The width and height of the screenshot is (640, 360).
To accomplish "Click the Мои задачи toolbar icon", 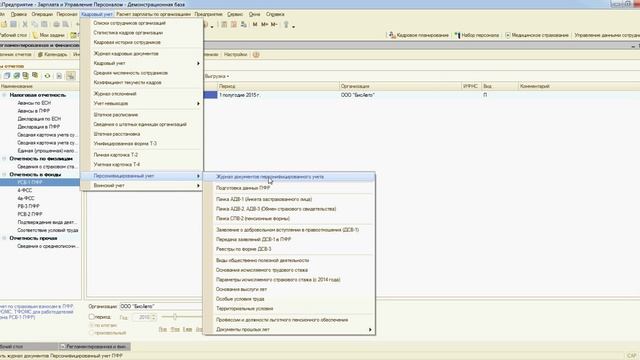I will click(x=35, y=36).
